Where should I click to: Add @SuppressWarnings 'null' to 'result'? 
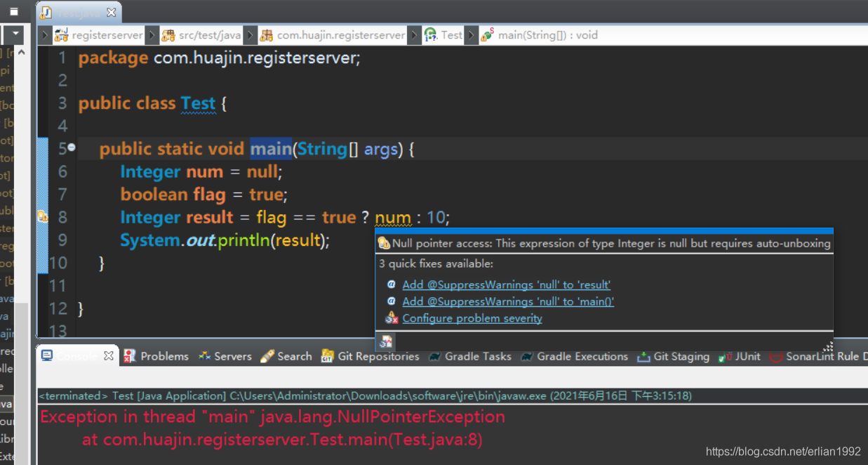click(506, 284)
